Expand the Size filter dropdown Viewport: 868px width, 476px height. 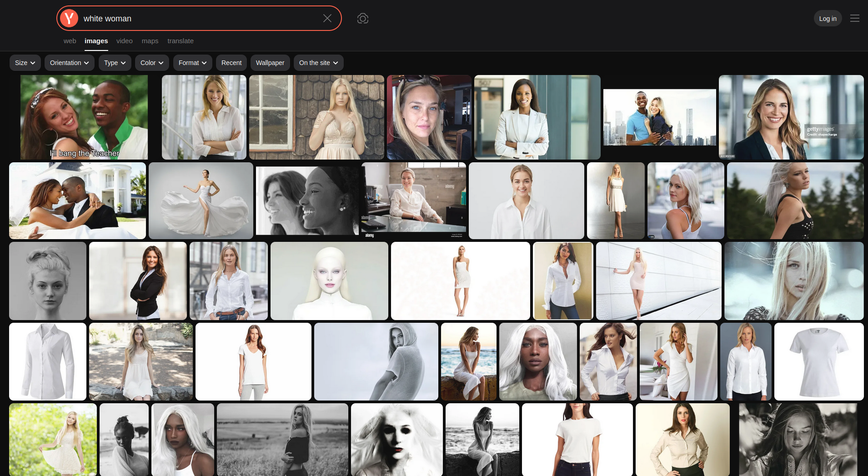point(25,63)
